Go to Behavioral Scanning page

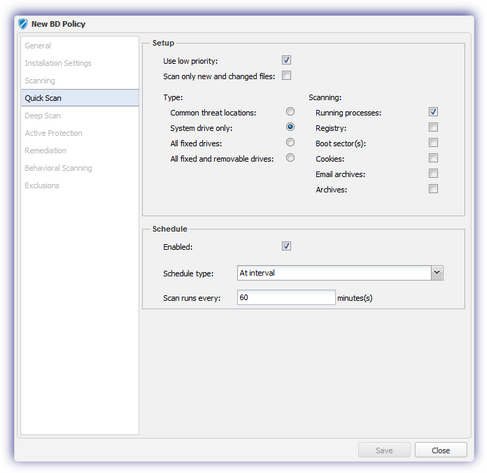click(x=80, y=168)
